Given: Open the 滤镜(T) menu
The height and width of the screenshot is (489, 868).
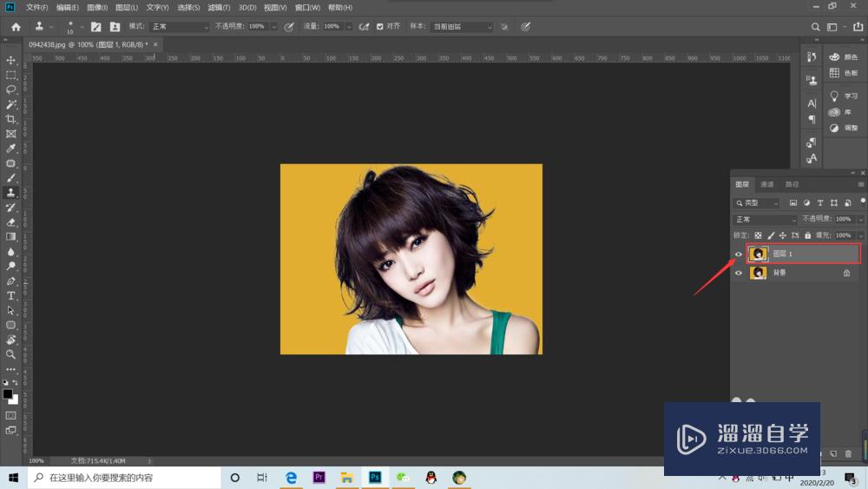Looking at the screenshot, I should (x=219, y=8).
